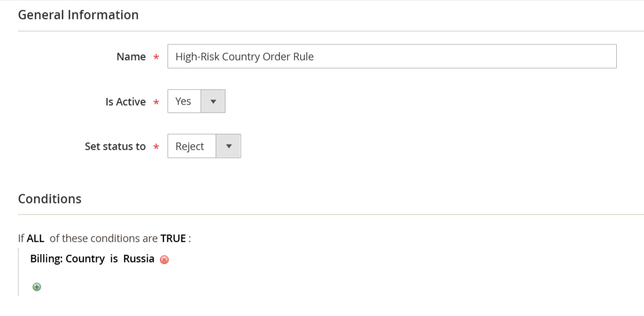This screenshot has height=316, width=644.
Task: Edit the Russia country value
Action: click(139, 259)
